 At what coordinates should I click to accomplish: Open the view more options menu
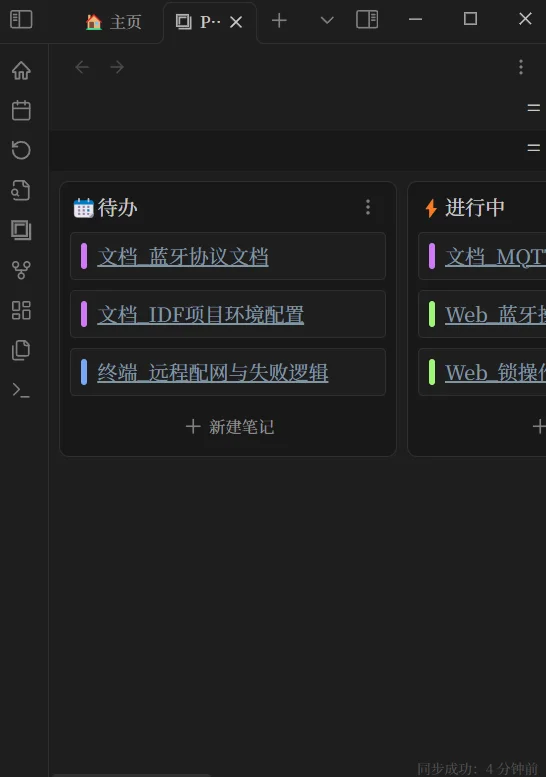[x=521, y=67]
